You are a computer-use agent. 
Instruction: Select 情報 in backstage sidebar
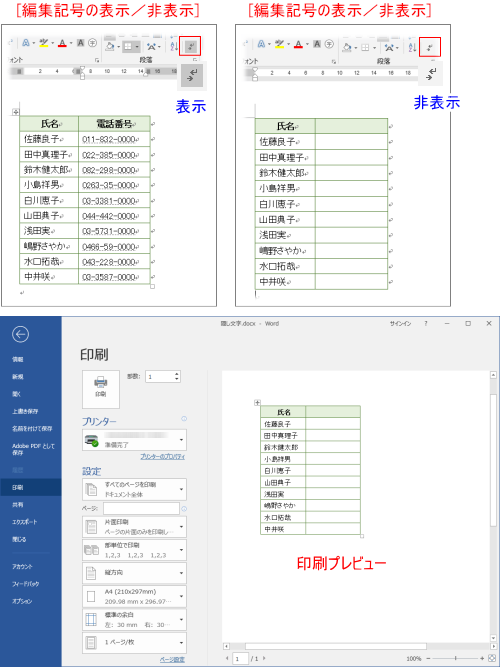pos(18,359)
